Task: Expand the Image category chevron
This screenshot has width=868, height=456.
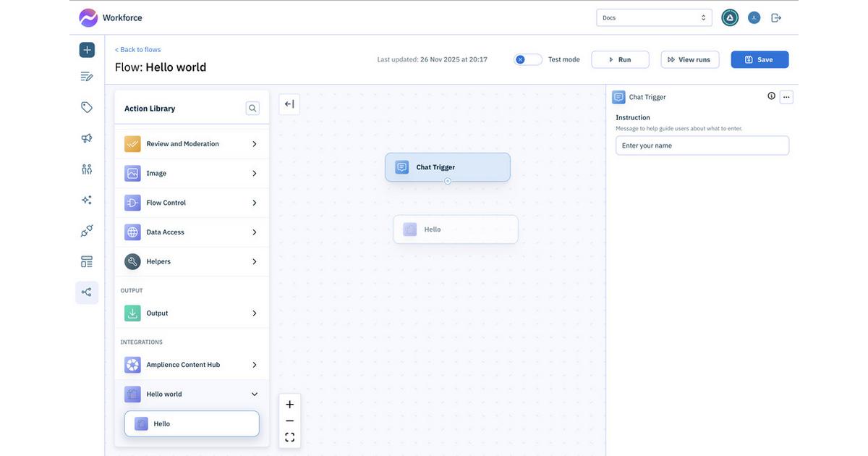Action: tap(254, 174)
